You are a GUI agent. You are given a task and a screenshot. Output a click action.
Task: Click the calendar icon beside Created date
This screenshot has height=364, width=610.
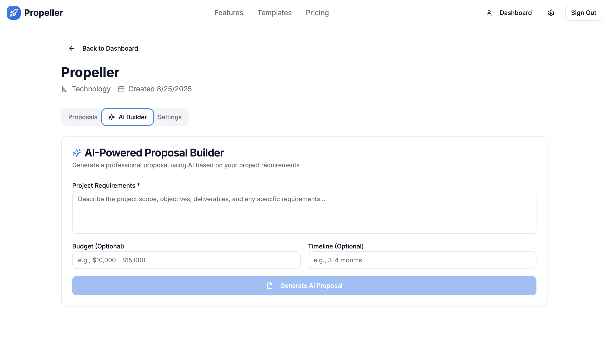121,89
